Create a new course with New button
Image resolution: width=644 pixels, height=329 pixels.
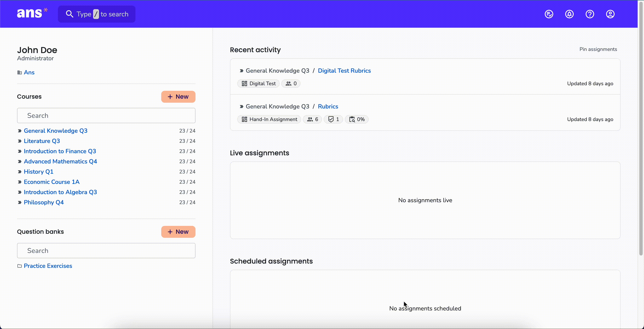pyautogui.click(x=178, y=97)
